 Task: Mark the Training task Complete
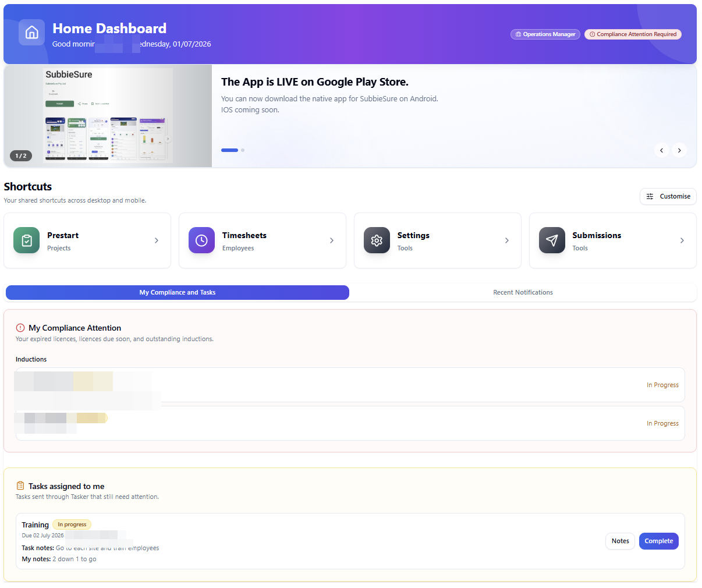tap(658, 541)
